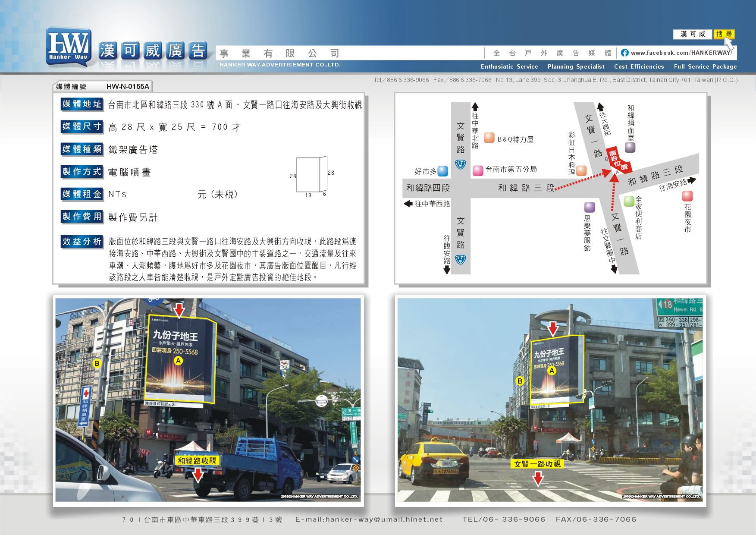
Task: Click the 往文賢國中 down arrow
Action: point(614,269)
